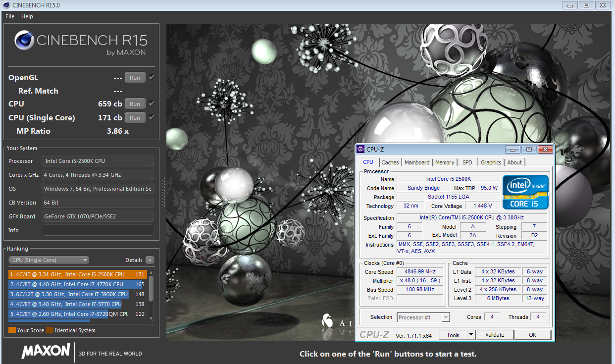Open the Help menu
The width and height of the screenshot is (615, 364).
coord(27,16)
